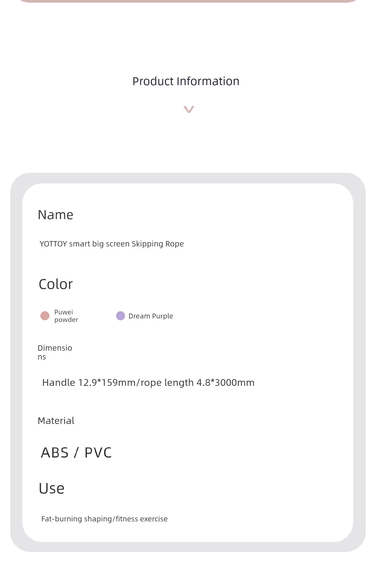
Task: Click YOTTOY smart big screen Skipping Rope text
Action: (112, 244)
